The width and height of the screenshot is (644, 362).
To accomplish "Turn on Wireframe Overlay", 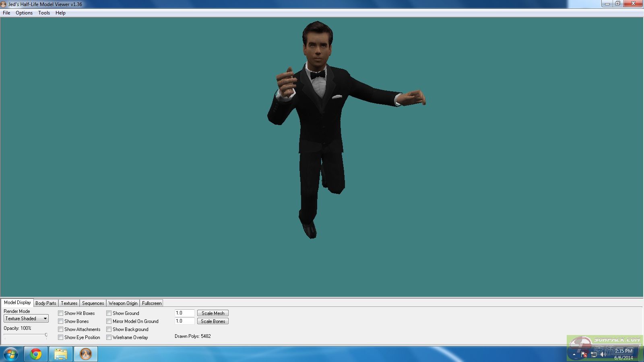I will pyautogui.click(x=109, y=337).
